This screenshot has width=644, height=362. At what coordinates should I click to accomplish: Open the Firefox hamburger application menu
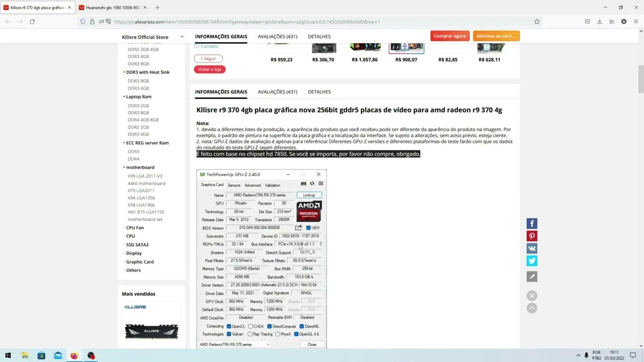coord(635,22)
